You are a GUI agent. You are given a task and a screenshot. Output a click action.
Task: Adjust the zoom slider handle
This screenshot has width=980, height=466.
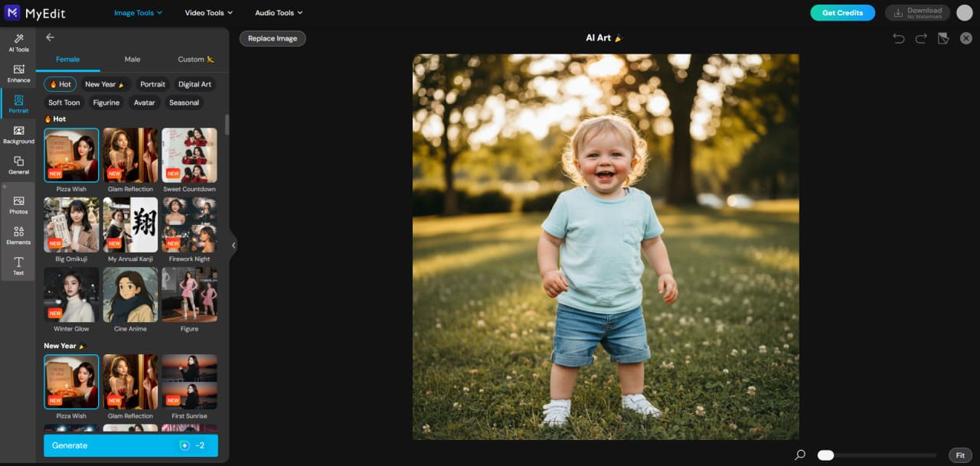pyautogui.click(x=825, y=455)
